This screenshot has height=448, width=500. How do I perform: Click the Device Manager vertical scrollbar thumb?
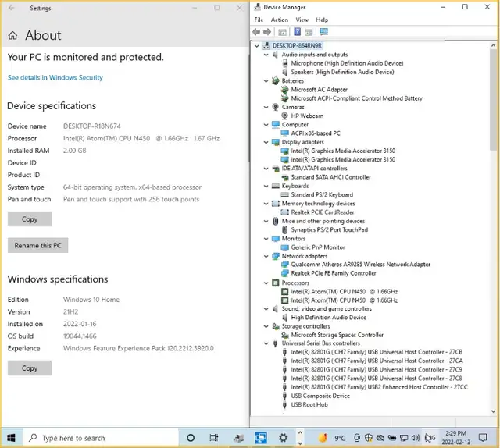coord(493,101)
